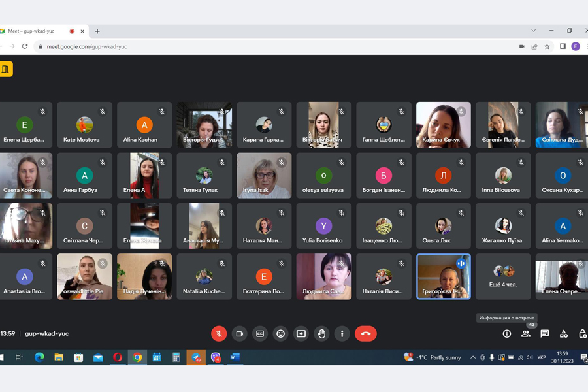Click the meet.google.com address bar
588x392 pixels.
(274, 46)
